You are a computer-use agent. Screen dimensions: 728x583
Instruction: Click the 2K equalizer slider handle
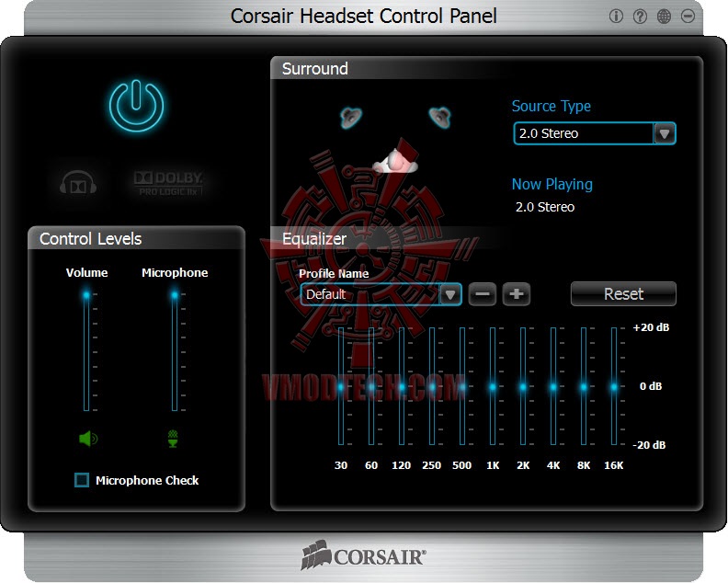pos(523,386)
